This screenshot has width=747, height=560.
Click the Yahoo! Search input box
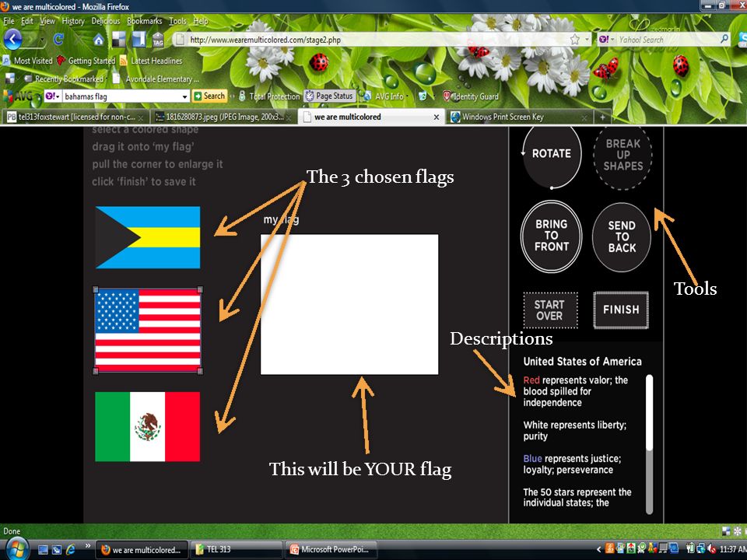coord(667,40)
